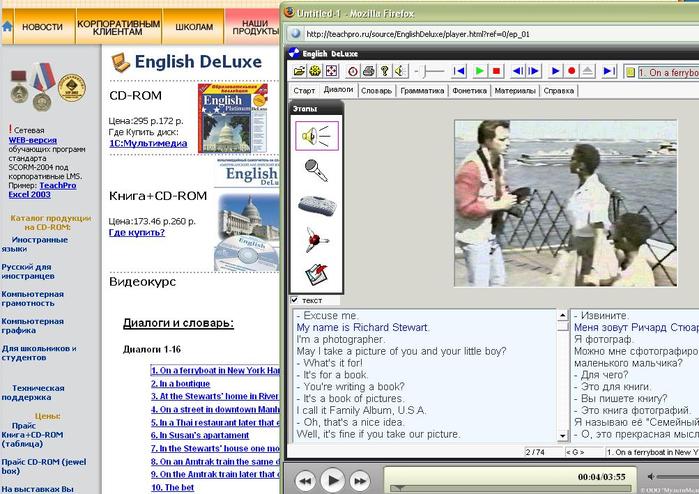699x494 pixels.
Task: Click the blue play-recording triangle button
Action: tap(555, 71)
